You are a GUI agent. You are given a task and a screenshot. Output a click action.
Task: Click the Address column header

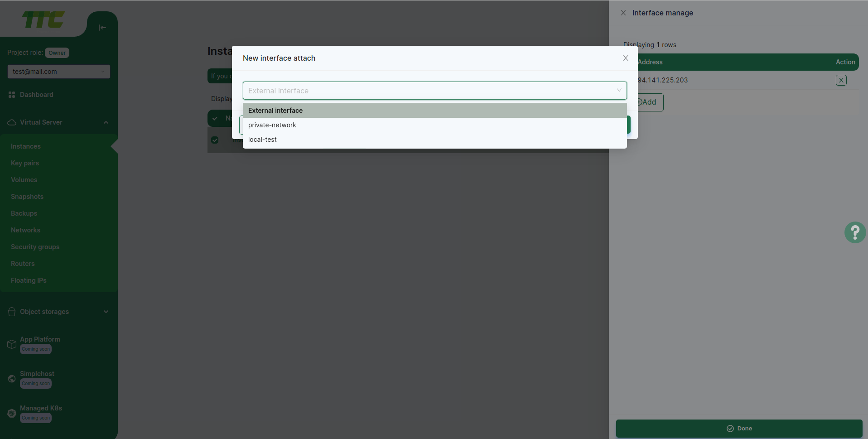pos(650,62)
